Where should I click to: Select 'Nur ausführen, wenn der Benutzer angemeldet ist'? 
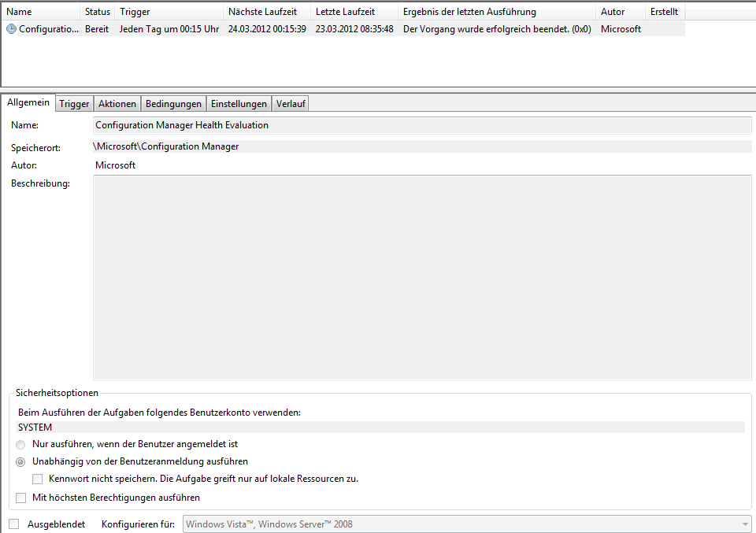tap(20, 444)
